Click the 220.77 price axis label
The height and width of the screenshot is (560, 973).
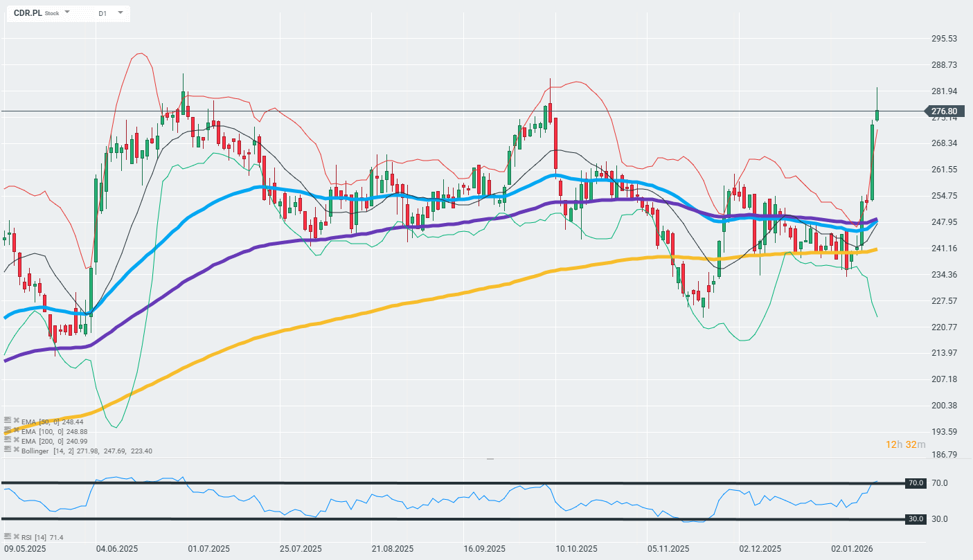pos(945,327)
